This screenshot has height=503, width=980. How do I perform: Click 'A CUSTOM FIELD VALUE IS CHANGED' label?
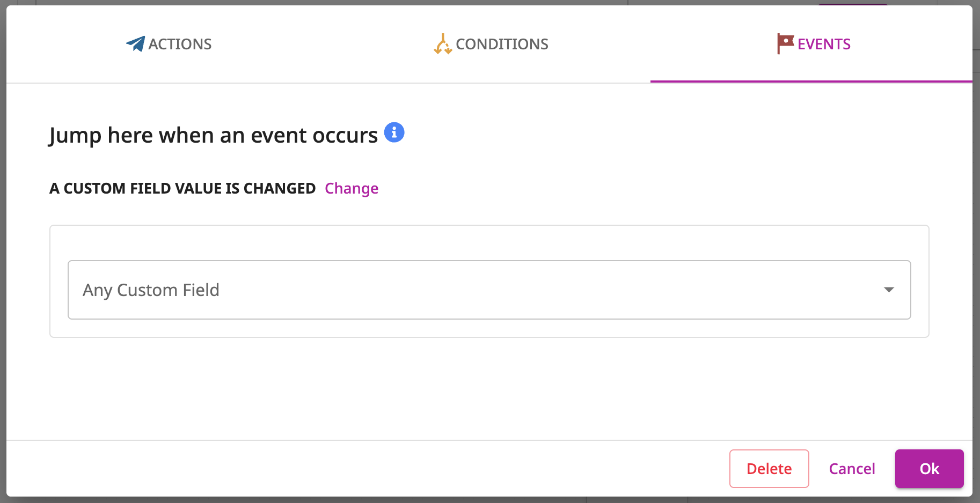tap(182, 189)
